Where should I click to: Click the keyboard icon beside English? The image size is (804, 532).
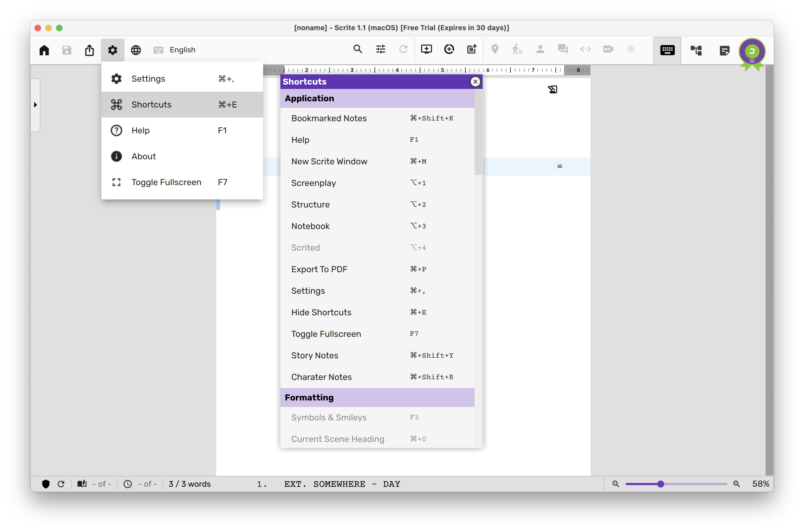[159, 50]
